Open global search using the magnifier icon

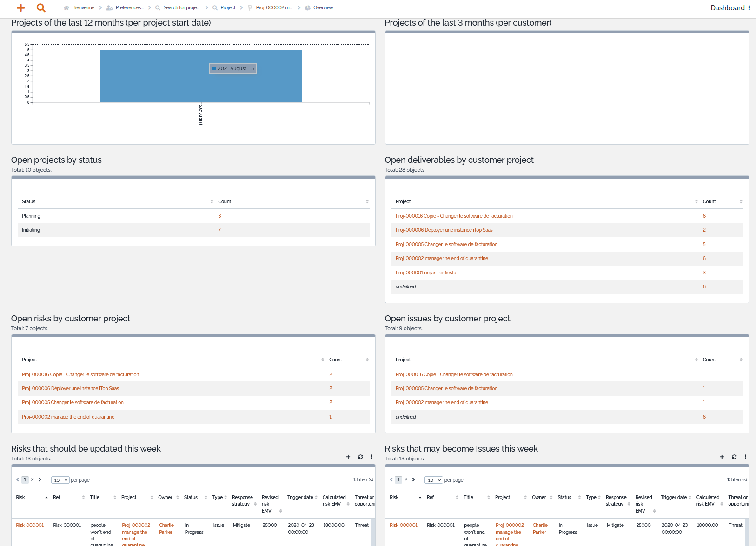click(41, 7)
